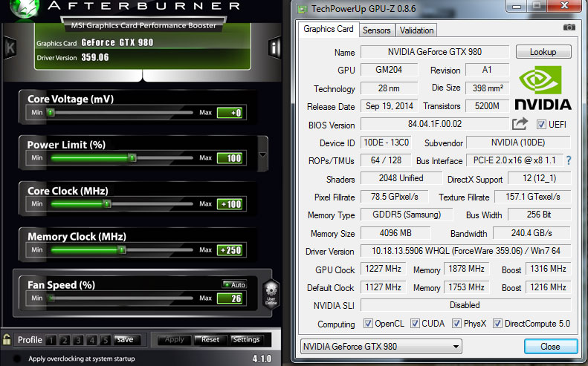Click the Pixel Fillrate 78.5 GPixel/s value

point(395,197)
